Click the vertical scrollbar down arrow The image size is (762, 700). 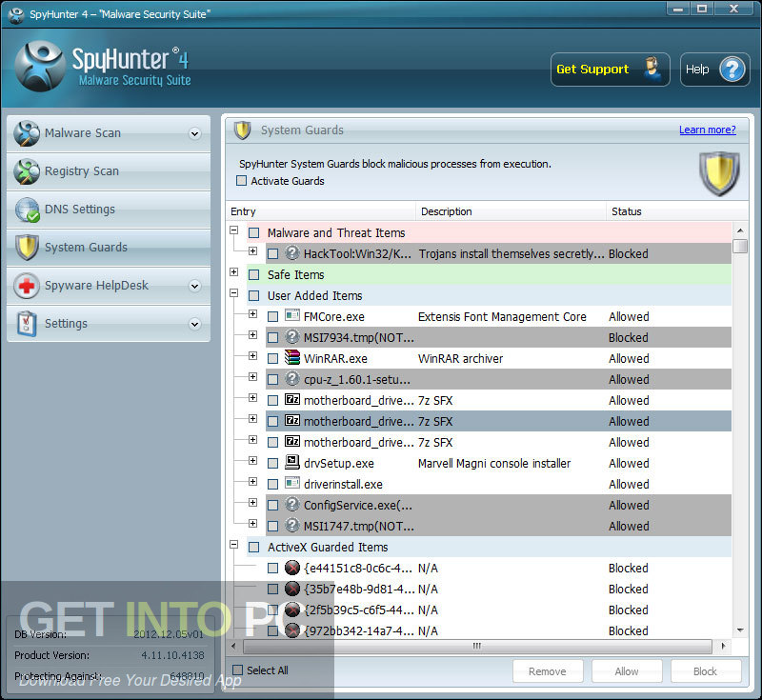point(740,630)
